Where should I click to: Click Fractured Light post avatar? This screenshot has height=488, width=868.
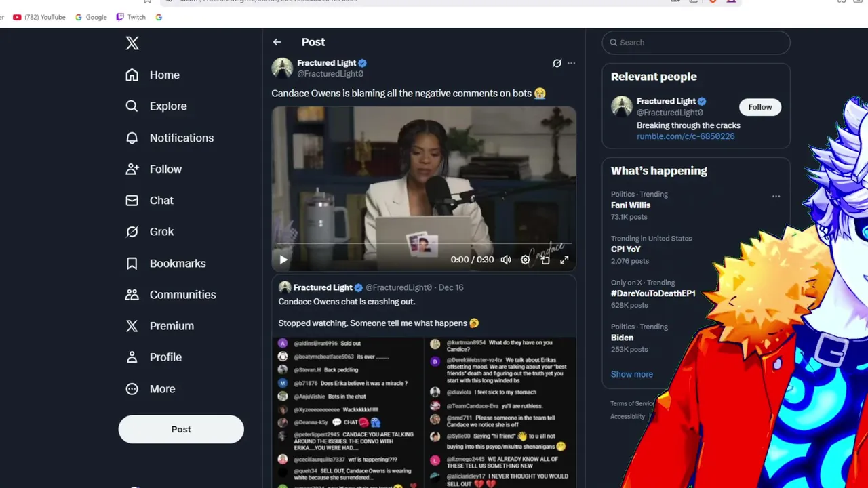coord(282,68)
